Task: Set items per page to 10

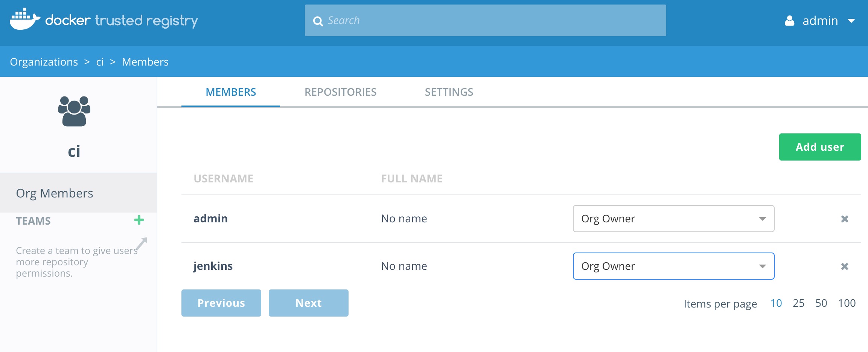Action: (776, 303)
